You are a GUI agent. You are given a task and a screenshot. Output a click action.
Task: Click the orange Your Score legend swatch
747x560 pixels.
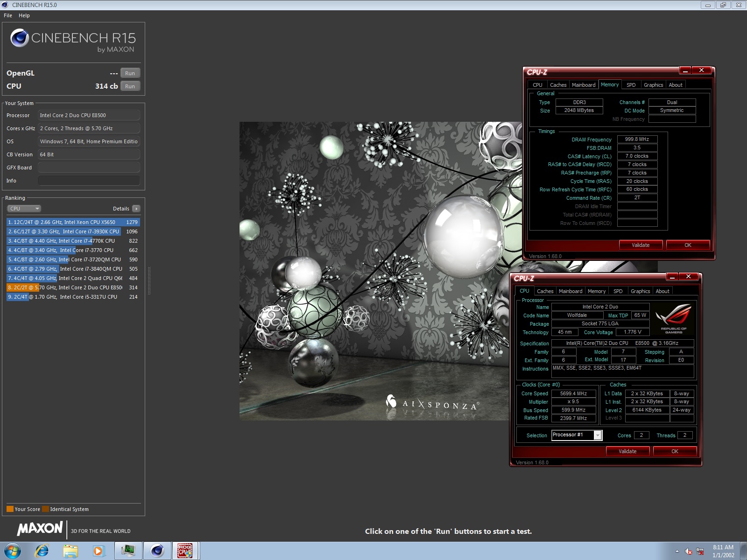pos(10,509)
